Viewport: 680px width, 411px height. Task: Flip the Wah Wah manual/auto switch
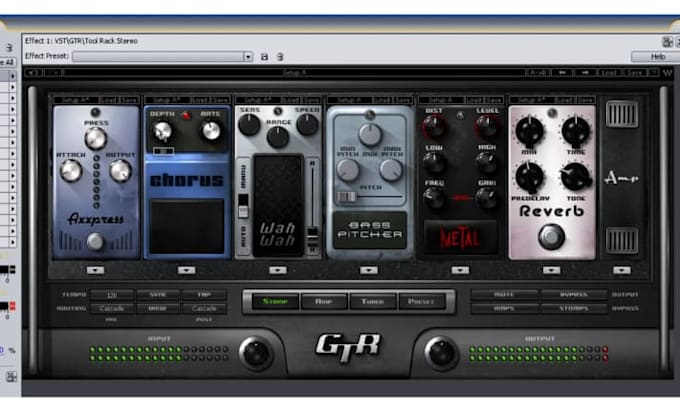[x=243, y=206]
